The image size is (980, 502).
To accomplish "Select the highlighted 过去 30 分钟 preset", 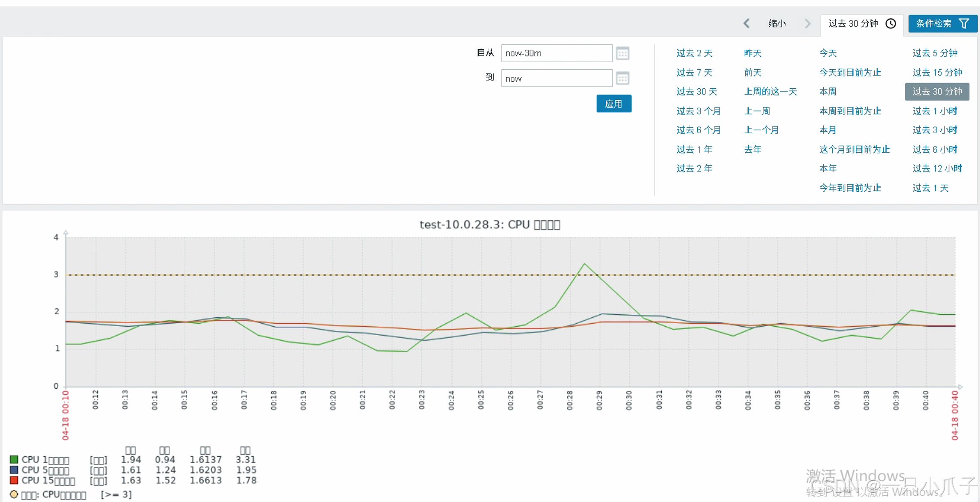I will [937, 91].
